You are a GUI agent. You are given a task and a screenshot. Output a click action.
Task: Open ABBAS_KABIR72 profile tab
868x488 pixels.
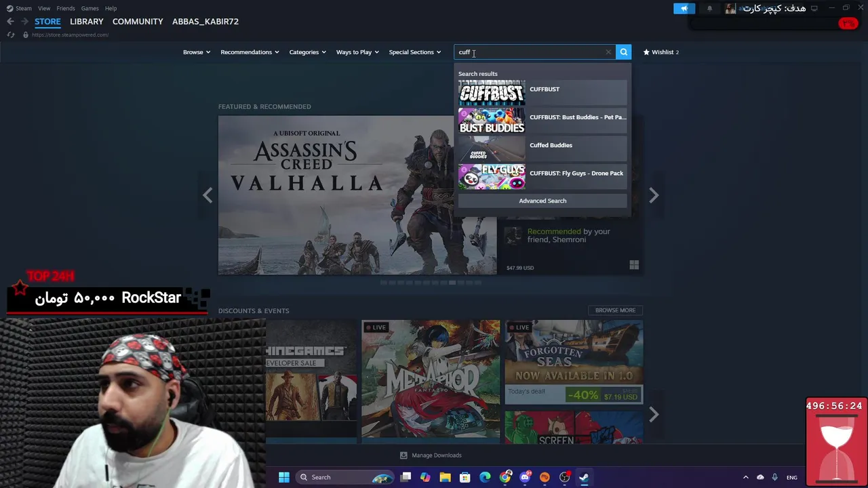tap(205, 22)
